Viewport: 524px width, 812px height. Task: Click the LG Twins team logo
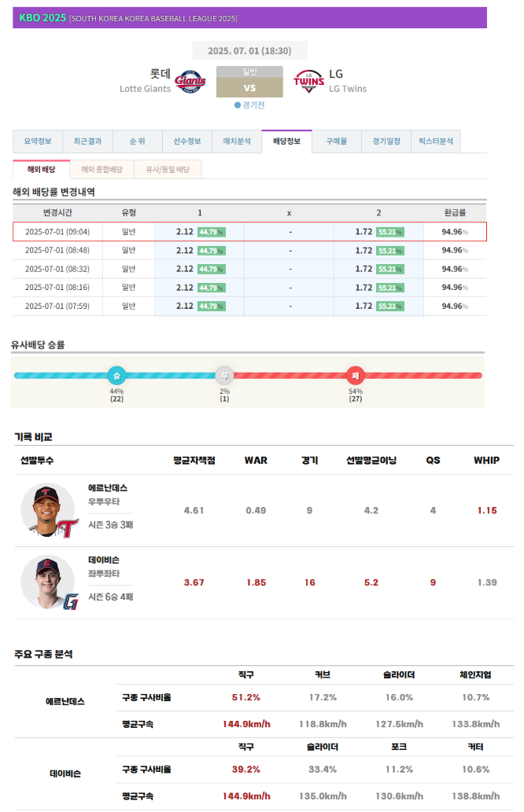tap(308, 81)
